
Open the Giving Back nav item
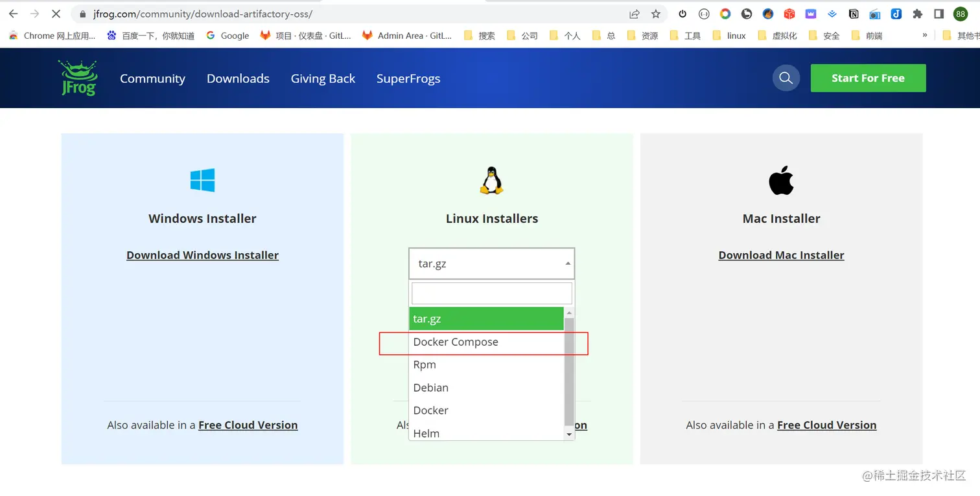[323, 78]
